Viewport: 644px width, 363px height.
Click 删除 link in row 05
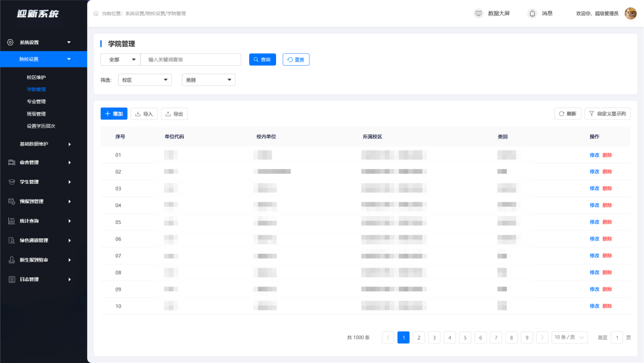point(607,222)
